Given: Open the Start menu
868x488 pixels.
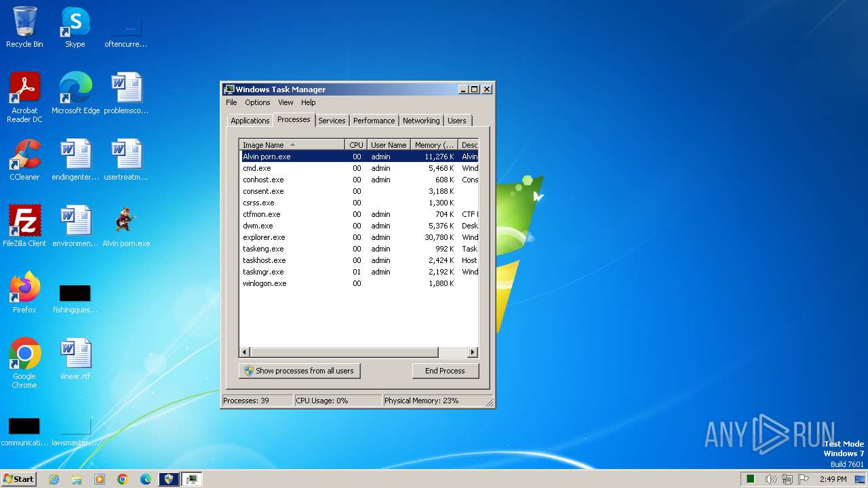Looking at the screenshot, I should [19, 479].
